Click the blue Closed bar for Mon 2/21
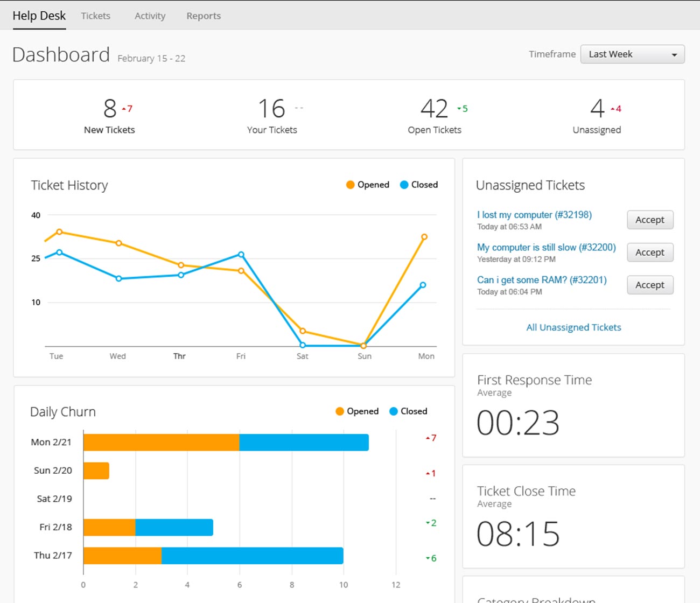Screen dimensions: 700x603 [304, 443]
